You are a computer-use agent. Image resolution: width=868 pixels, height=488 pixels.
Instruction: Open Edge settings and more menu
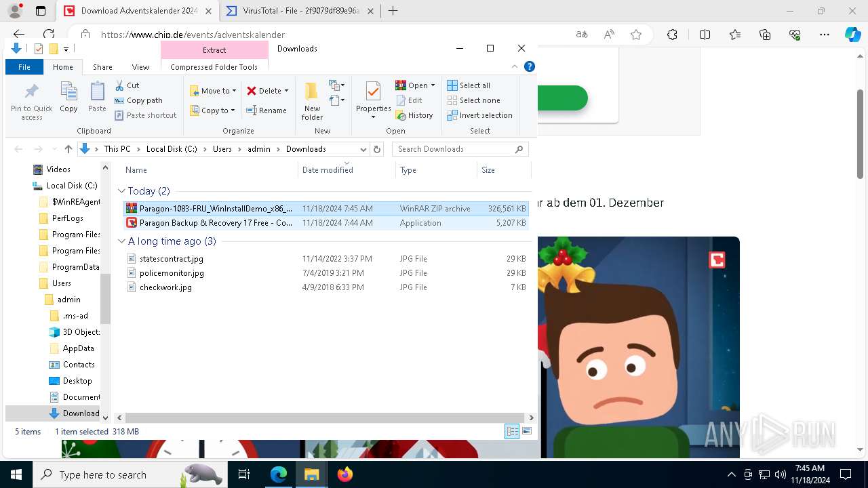pos(825,35)
